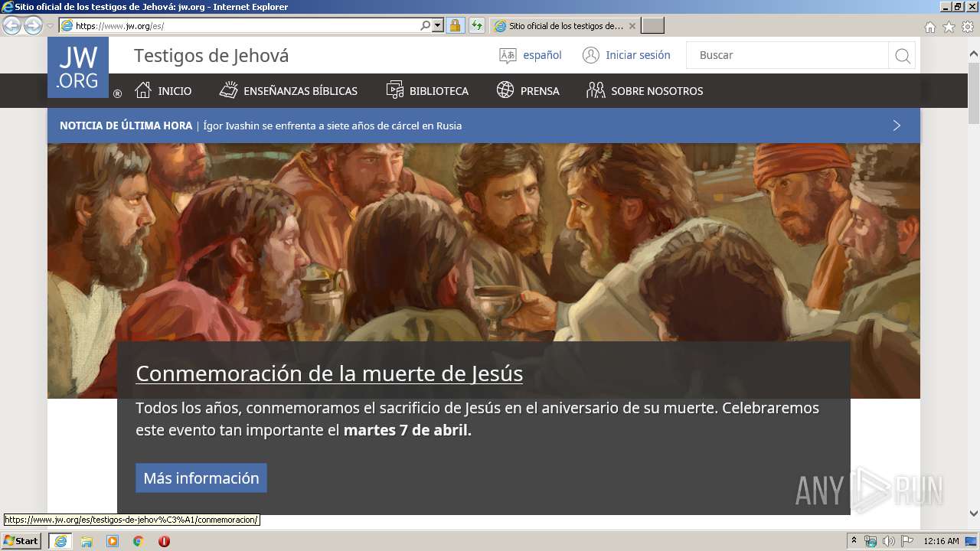Viewport: 980px width, 551px height.
Task: Click the address bar search magnifier
Action: pos(426,25)
